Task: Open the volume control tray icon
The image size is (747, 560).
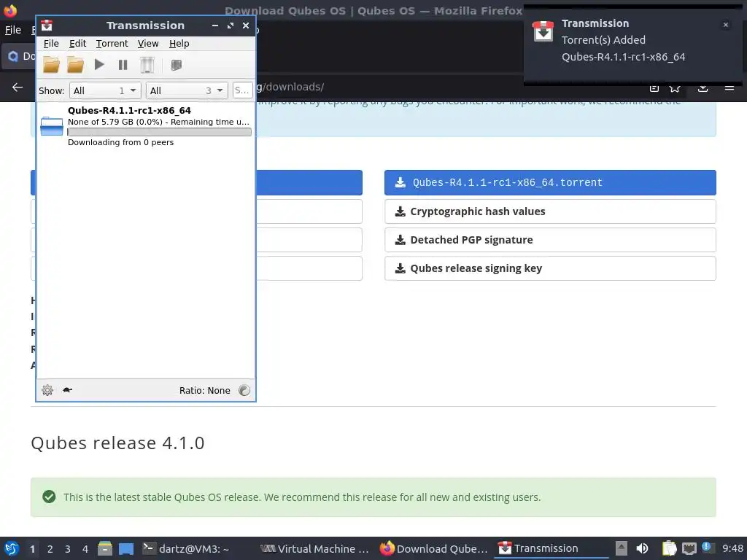Action: 642,548
